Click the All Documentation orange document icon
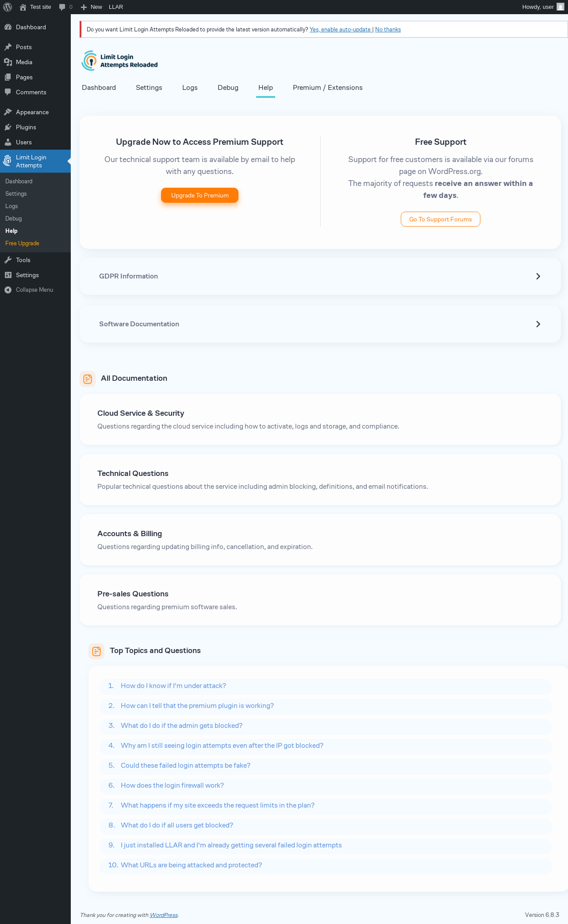The height and width of the screenshot is (924, 568). click(x=88, y=379)
